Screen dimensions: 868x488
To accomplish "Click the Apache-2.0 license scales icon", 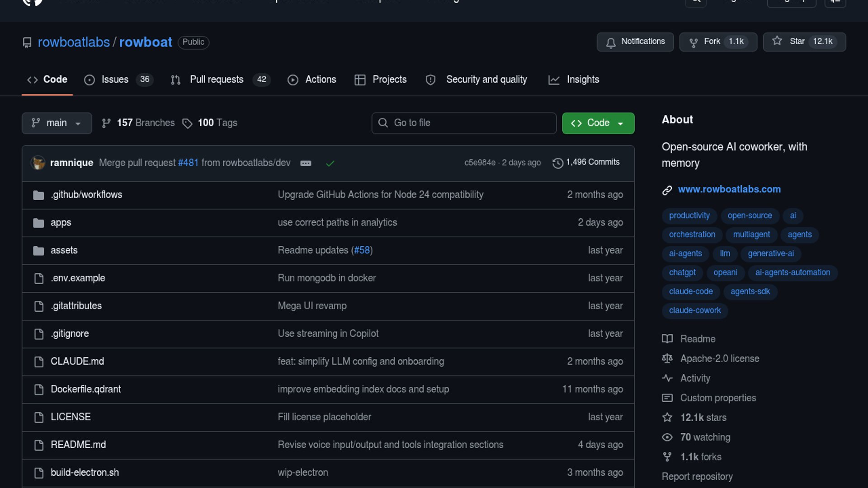I will pos(667,359).
